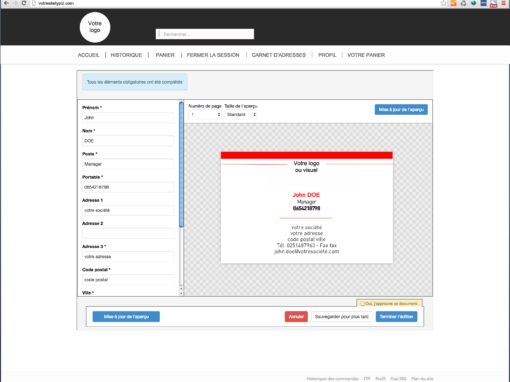Click the orange extension icon

tap(453, 3)
